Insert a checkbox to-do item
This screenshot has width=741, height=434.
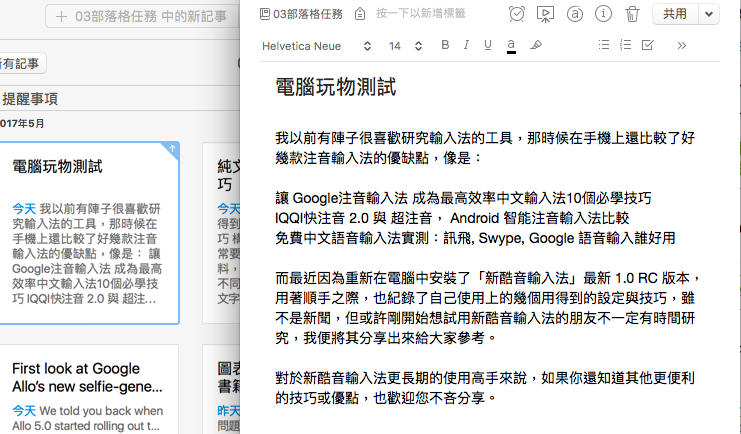click(x=647, y=45)
